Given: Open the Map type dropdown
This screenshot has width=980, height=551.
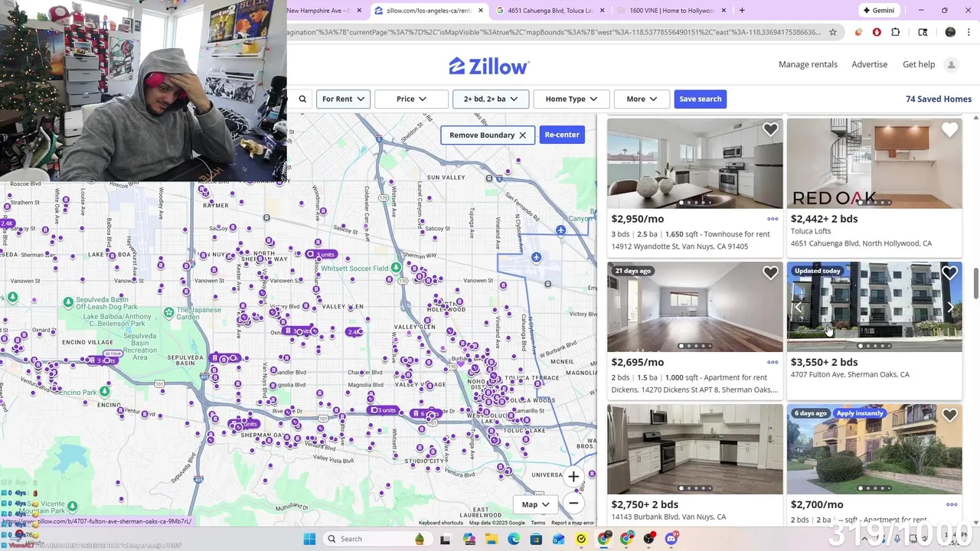Looking at the screenshot, I should tap(536, 504).
